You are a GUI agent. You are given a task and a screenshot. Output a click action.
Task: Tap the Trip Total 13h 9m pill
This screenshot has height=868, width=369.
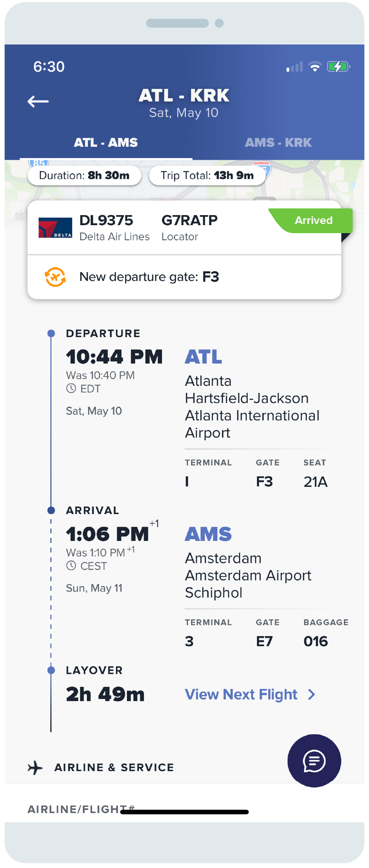(207, 175)
